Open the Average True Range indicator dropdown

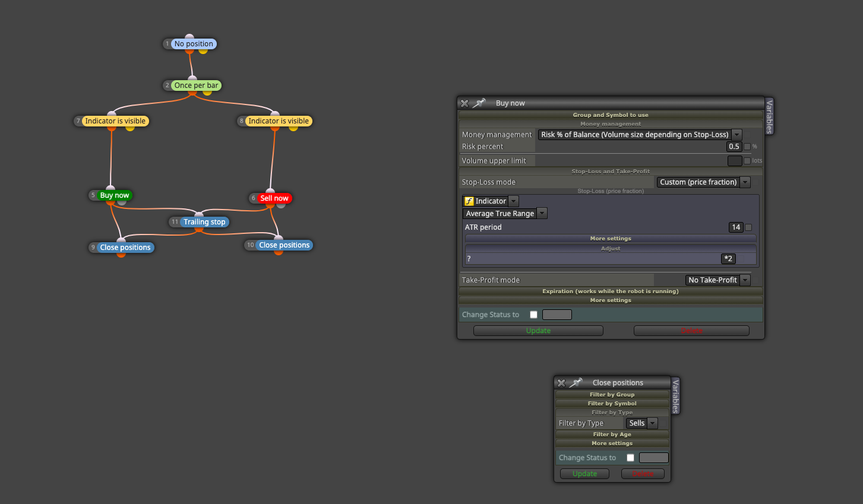pyautogui.click(x=505, y=214)
